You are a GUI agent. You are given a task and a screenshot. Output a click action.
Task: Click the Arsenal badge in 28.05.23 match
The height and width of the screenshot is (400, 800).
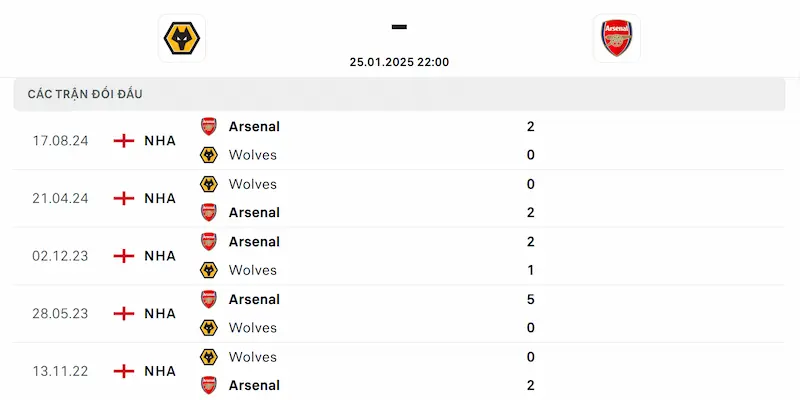click(209, 299)
